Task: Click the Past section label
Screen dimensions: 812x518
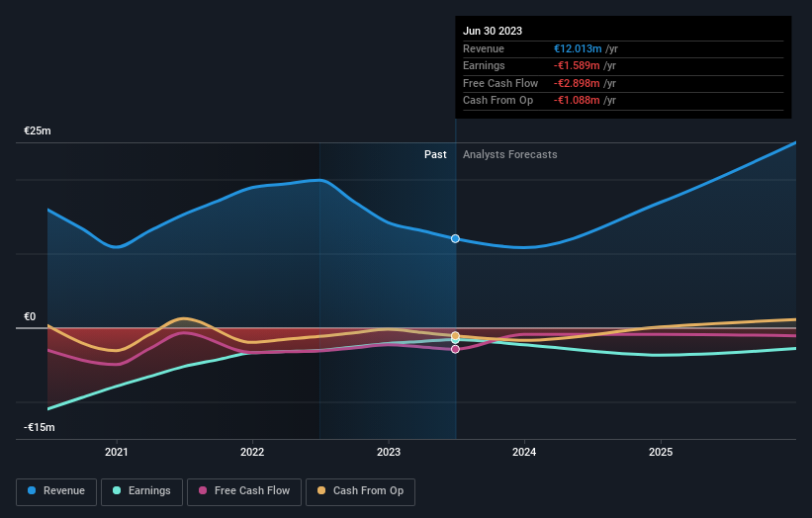Action: click(x=435, y=155)
